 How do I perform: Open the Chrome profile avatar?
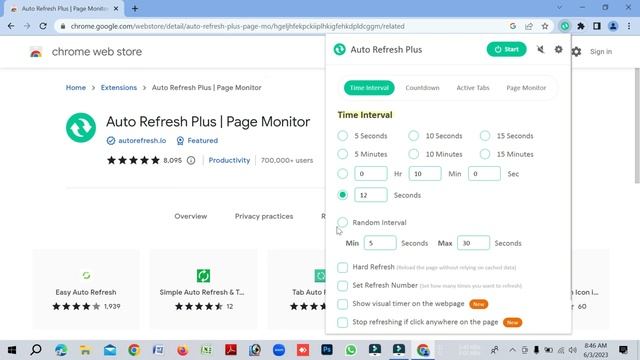pos(613,26)
